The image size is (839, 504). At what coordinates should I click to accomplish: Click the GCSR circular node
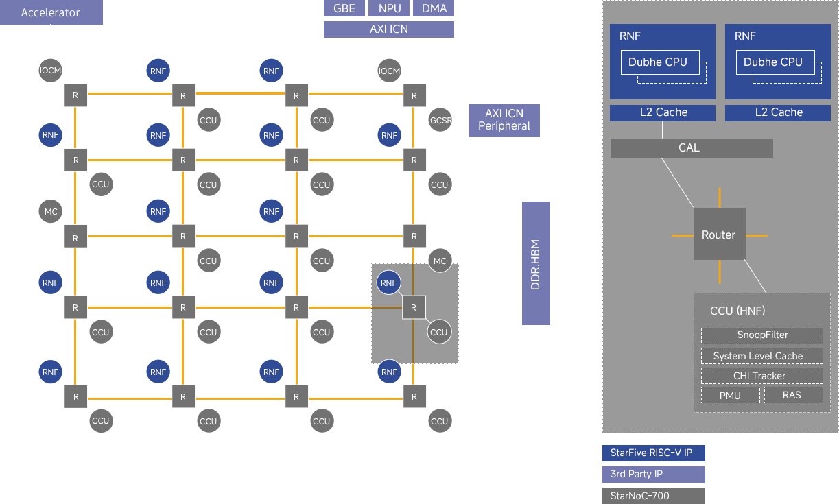coord(440,121)
